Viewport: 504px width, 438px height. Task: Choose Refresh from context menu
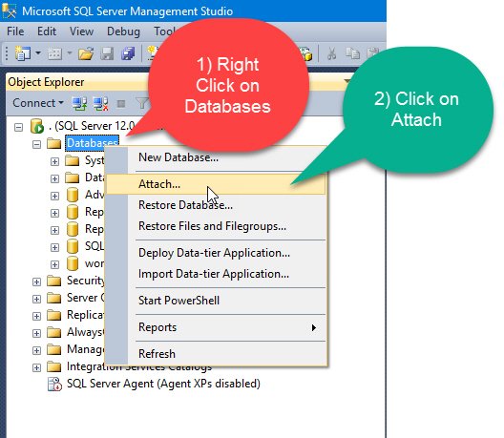[x=216, y=354]
